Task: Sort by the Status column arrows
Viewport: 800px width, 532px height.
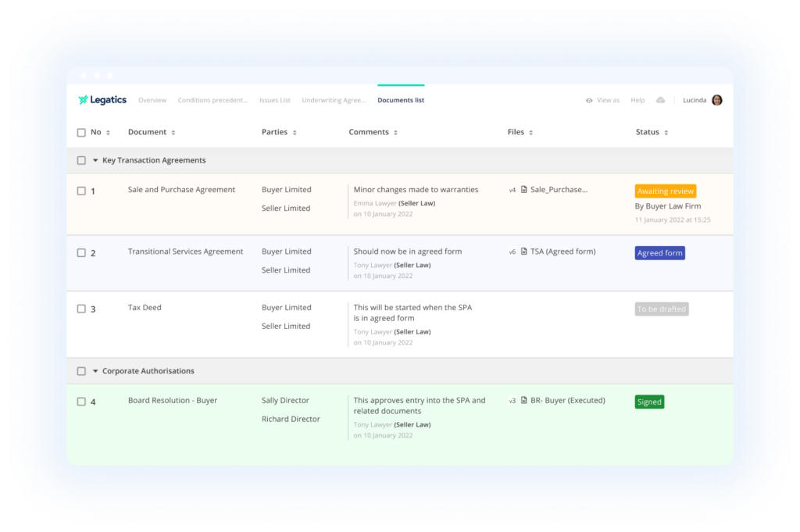Action: (666, 133)
